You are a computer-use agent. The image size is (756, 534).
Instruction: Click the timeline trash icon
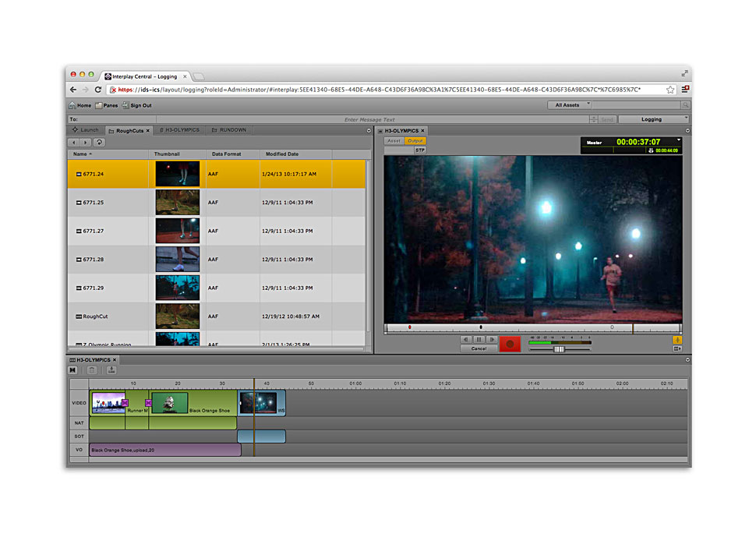pyautogui.click(x=92, y=370)
